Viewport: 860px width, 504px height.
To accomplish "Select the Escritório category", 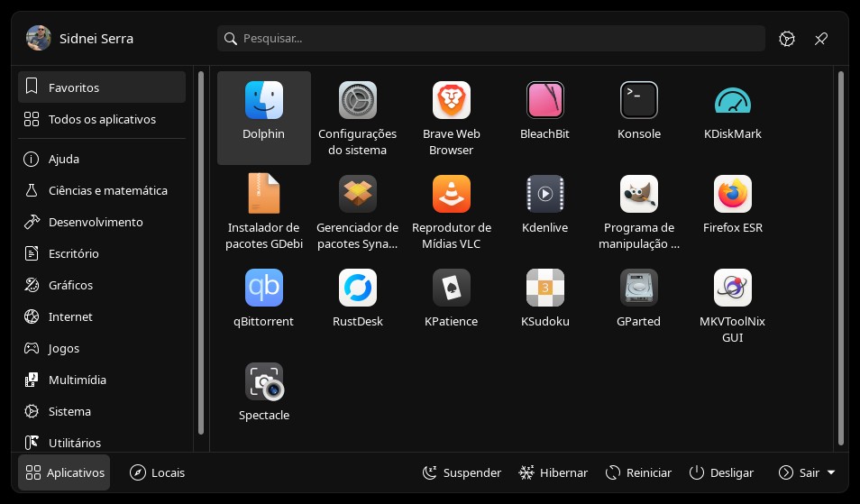I will (x=102, y=253).
